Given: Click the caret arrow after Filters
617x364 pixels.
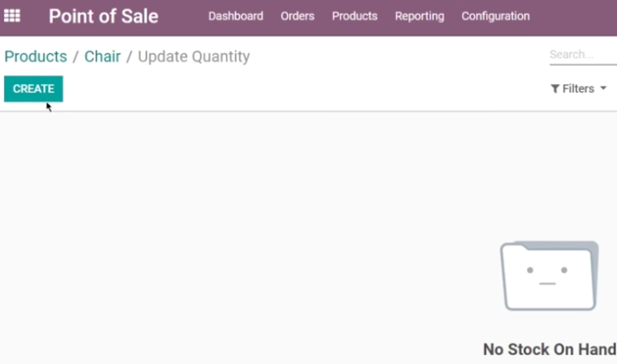Looking at the screenshot, I should (x=603, y=88).
